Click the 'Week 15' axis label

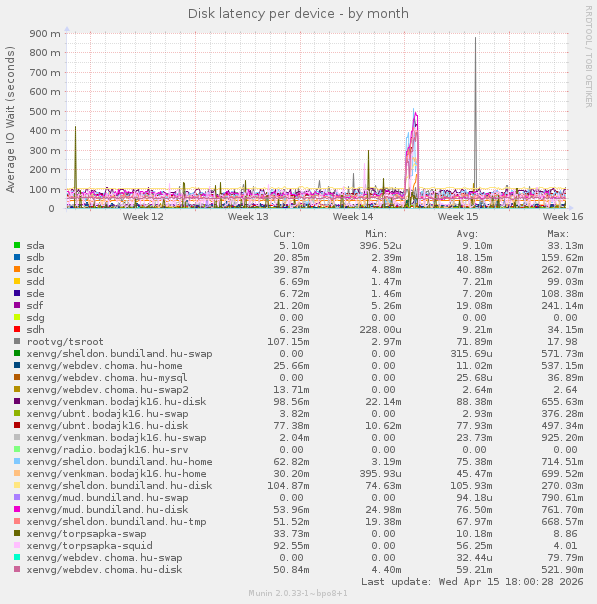pyautogui.click(x=458, y=216)
